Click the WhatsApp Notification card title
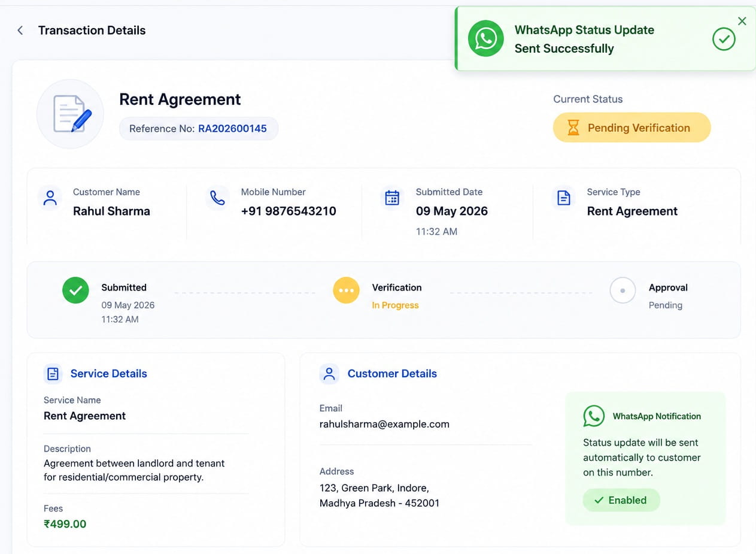Viewport: 756px width, 554px height. 657,416
